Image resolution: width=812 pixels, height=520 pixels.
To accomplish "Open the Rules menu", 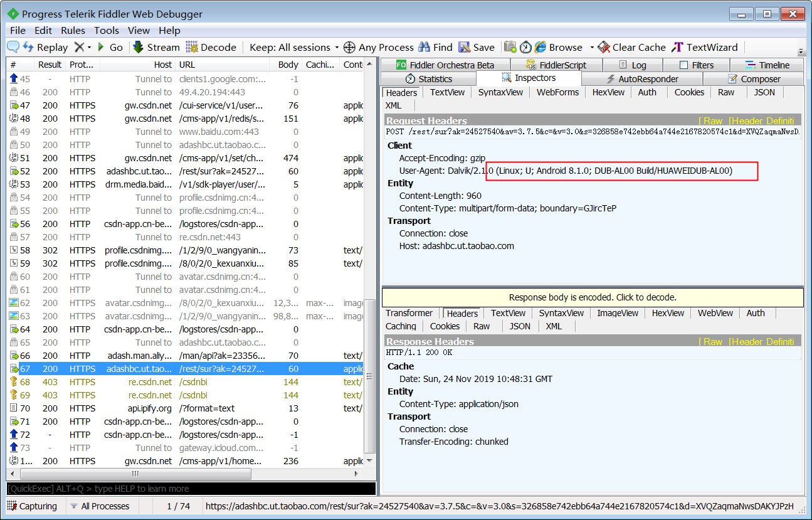I will pyautogui.click(x=73, y=30).
